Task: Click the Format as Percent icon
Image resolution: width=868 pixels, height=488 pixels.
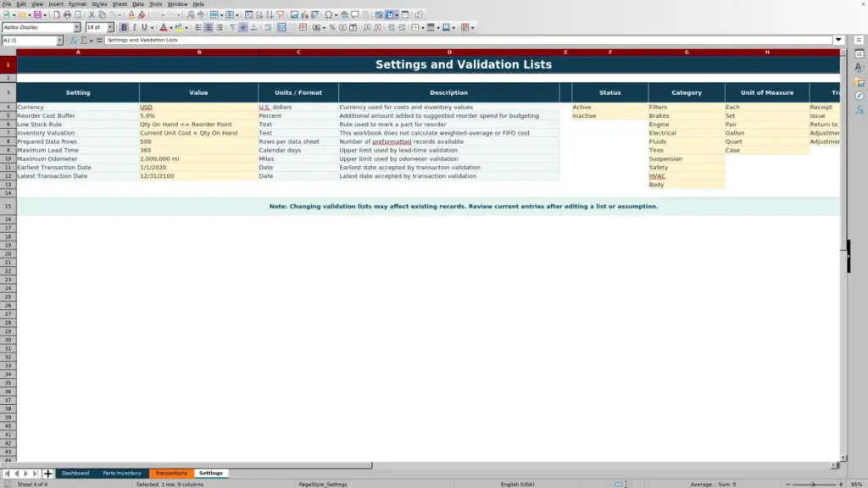Action: point(332,27)
